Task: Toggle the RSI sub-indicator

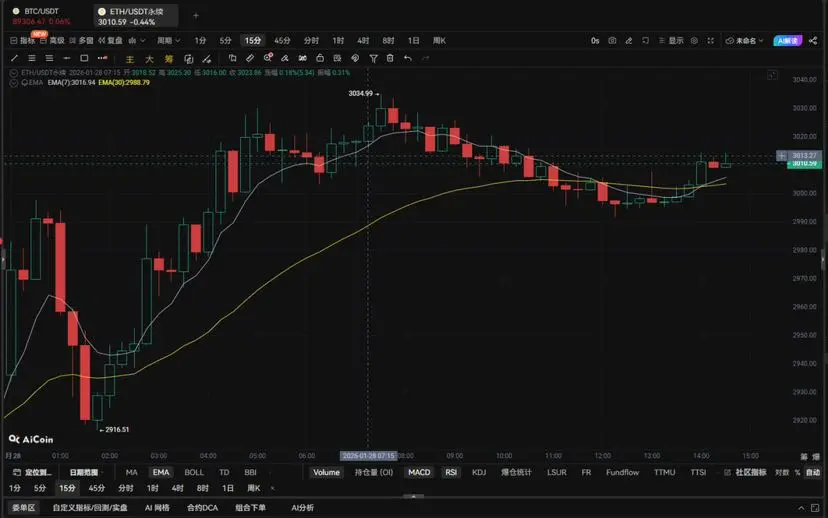Action: (451, 472)
